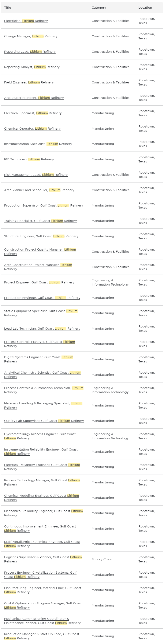This screenshot has height=644, width=164.
Task: Open the Quality Lab Supervisor job posting
Action: pyautogui.click(x=44, y=421)
